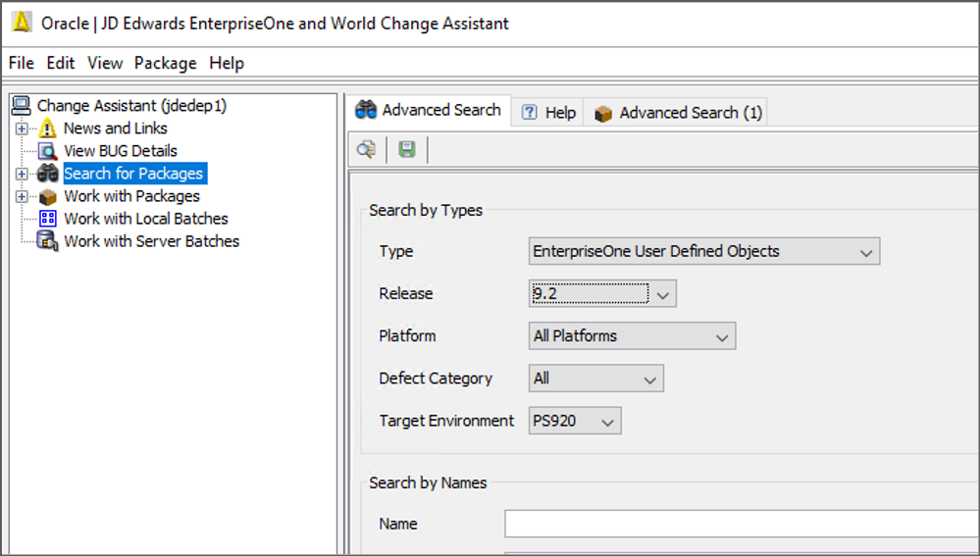Select News and Links tree item
Viewport: 980px width, 556px height.
[x=116, y=128]
